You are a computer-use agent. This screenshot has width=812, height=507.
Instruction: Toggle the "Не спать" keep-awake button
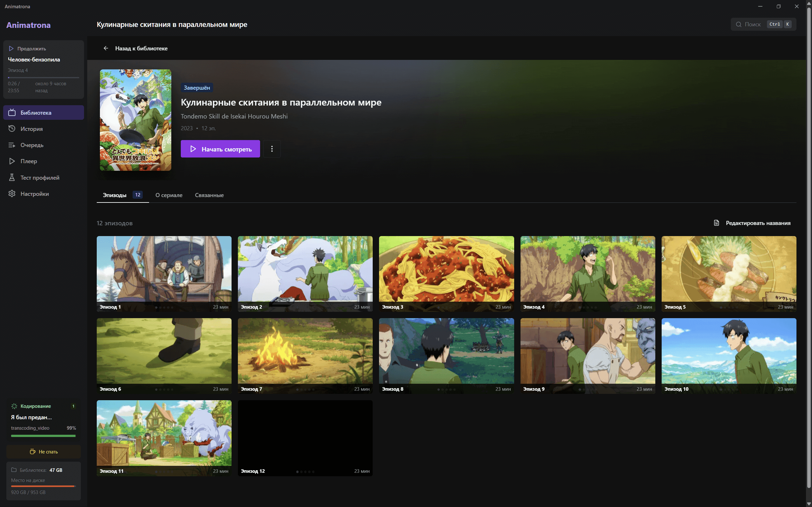tap(44, 452)
